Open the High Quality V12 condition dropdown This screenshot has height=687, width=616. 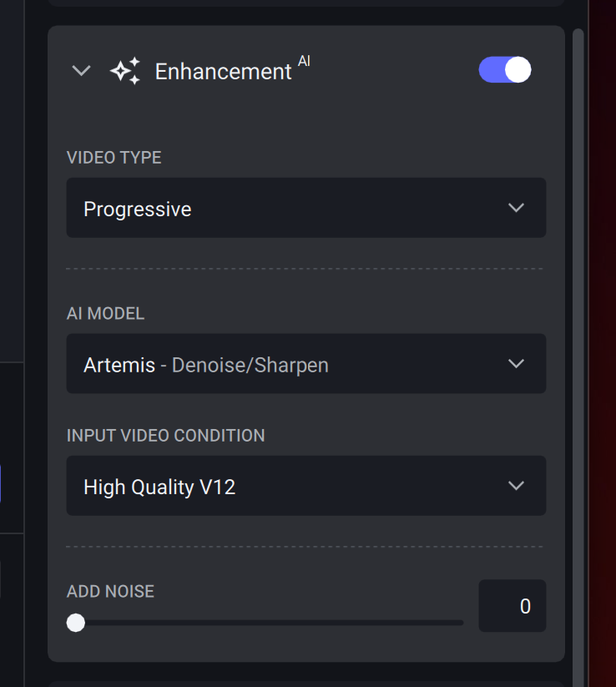tap(305, 486)
